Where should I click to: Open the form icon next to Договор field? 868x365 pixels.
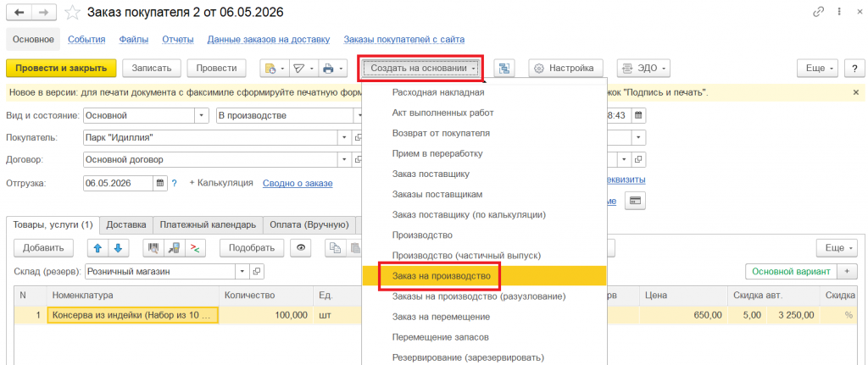coord(357,160)
